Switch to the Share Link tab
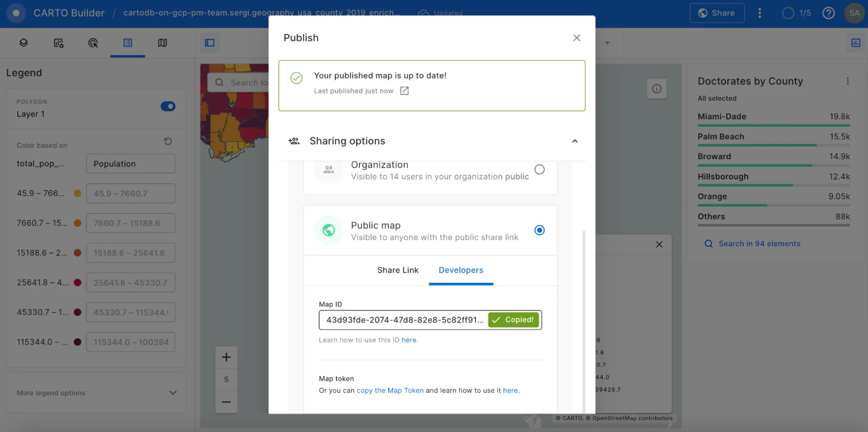The image size is (868, 432). 397,270
